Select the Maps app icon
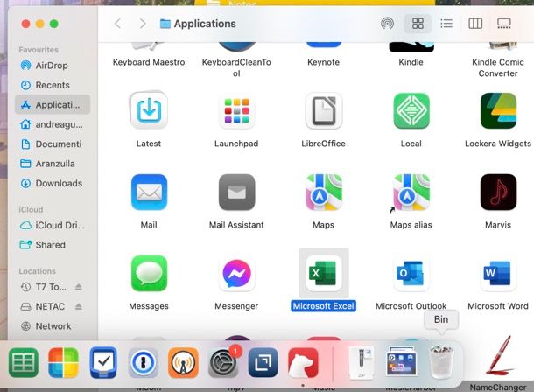The image size is (534, 392). click(324, 192)
